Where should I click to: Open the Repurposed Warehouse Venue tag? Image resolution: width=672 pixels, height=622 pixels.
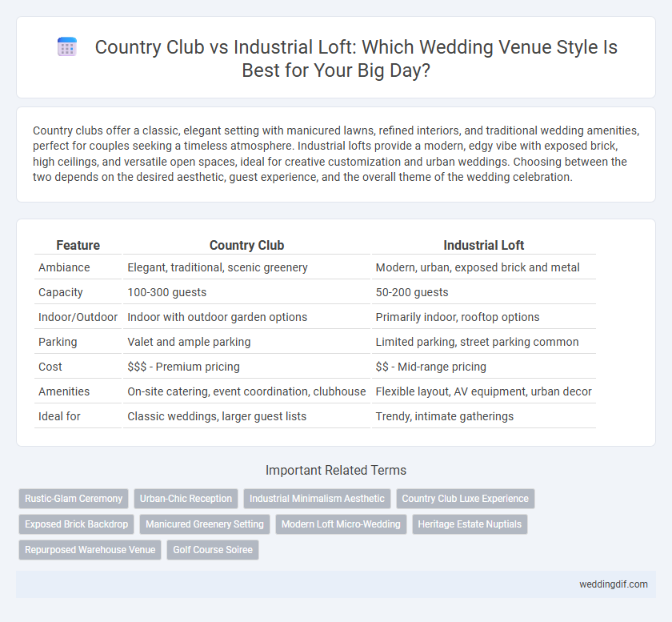tap(90, 550)
